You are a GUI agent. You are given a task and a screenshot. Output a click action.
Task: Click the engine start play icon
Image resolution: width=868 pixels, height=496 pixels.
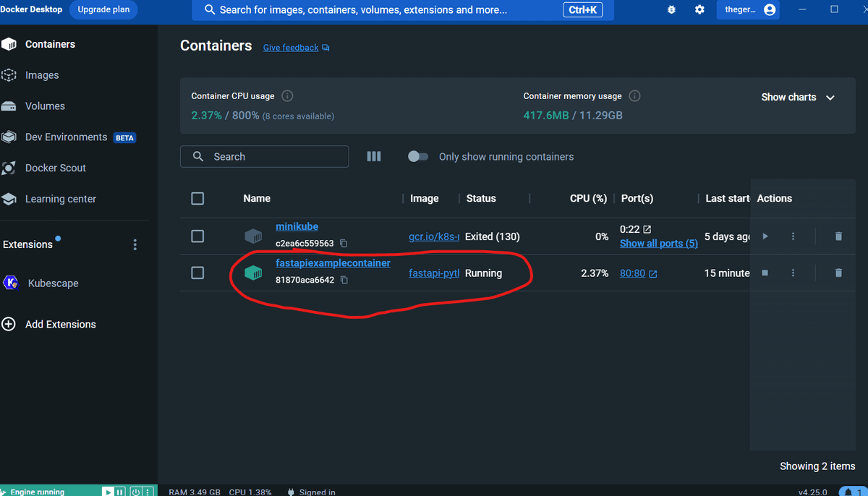(x=108, y=492)
